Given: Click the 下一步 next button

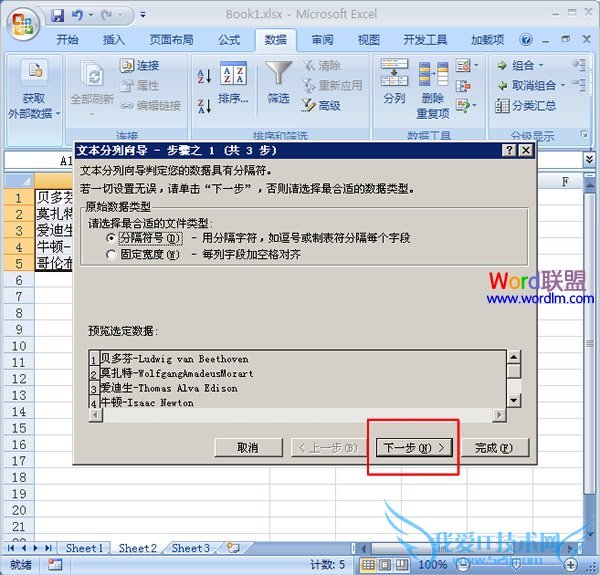Looking at the screenshot, I should point(414,448).
